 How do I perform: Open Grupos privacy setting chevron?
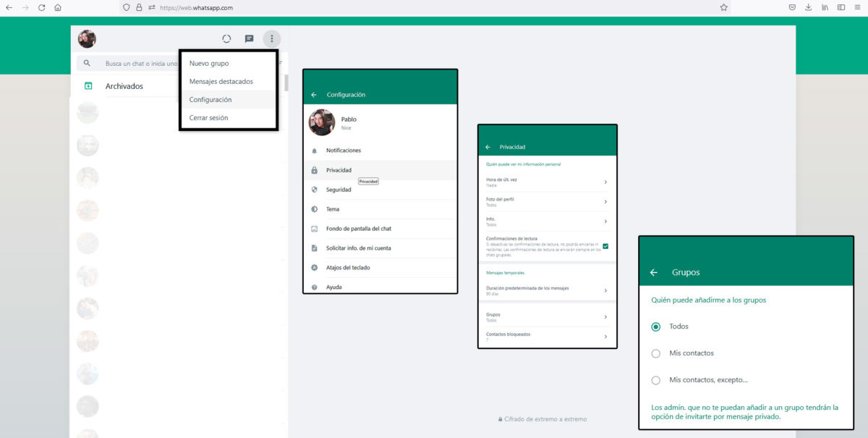(x=605, y=317)
